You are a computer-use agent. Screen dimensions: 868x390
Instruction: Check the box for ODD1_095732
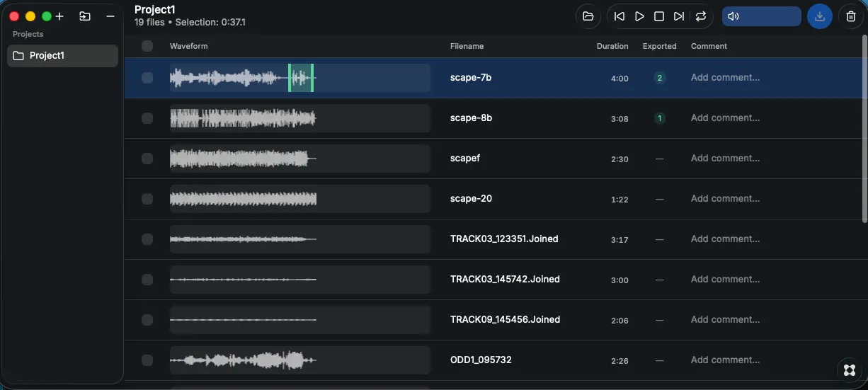[x=147, y=360]
